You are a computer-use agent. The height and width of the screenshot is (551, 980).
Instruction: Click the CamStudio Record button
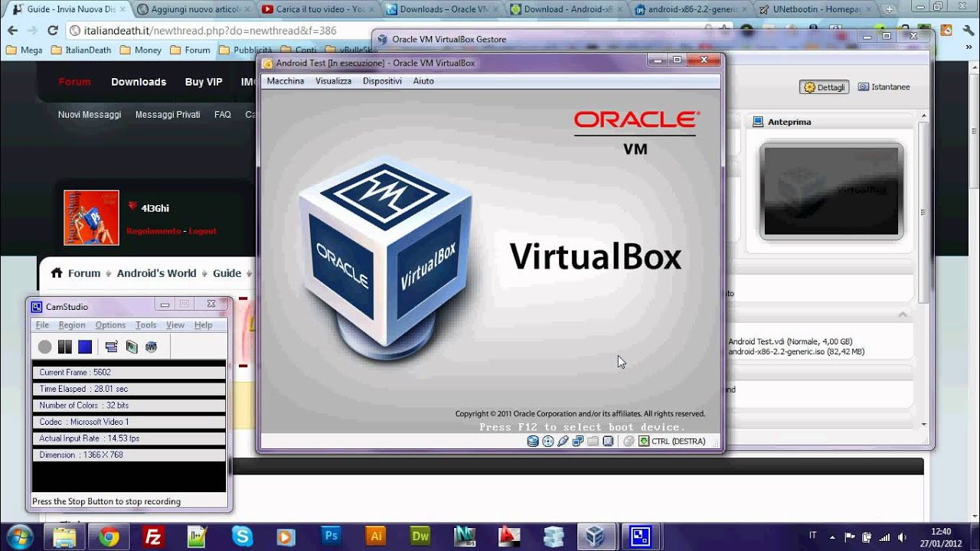tap(45, 347)
